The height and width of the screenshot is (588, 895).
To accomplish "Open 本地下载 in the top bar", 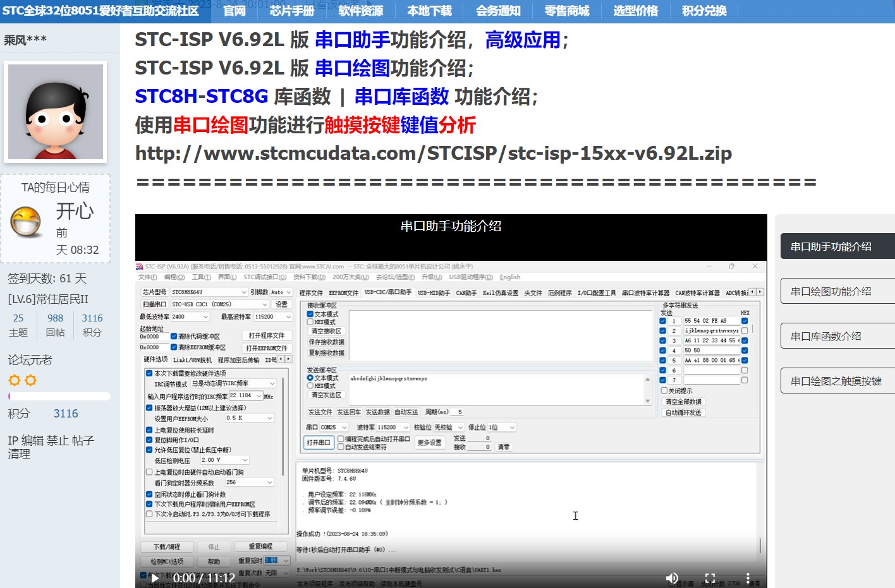I will 430,11.
